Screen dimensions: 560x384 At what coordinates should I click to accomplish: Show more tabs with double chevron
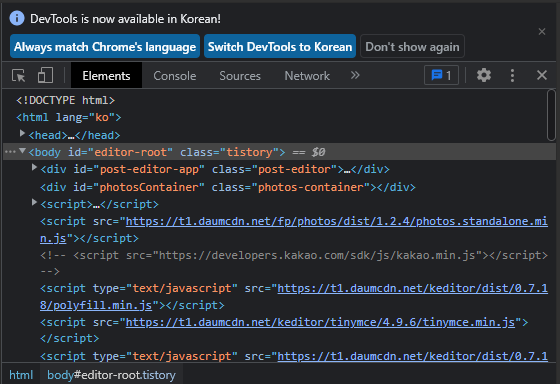coord(355,75)
